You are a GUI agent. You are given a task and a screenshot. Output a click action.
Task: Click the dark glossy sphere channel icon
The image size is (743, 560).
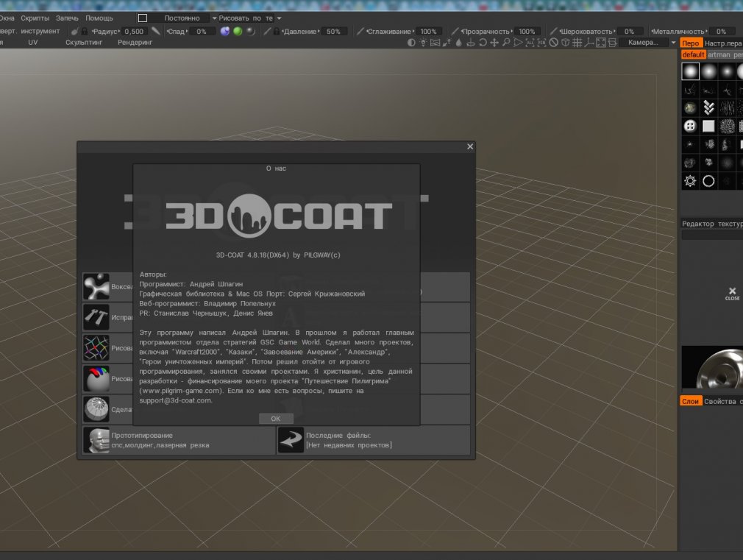(251, 32)
